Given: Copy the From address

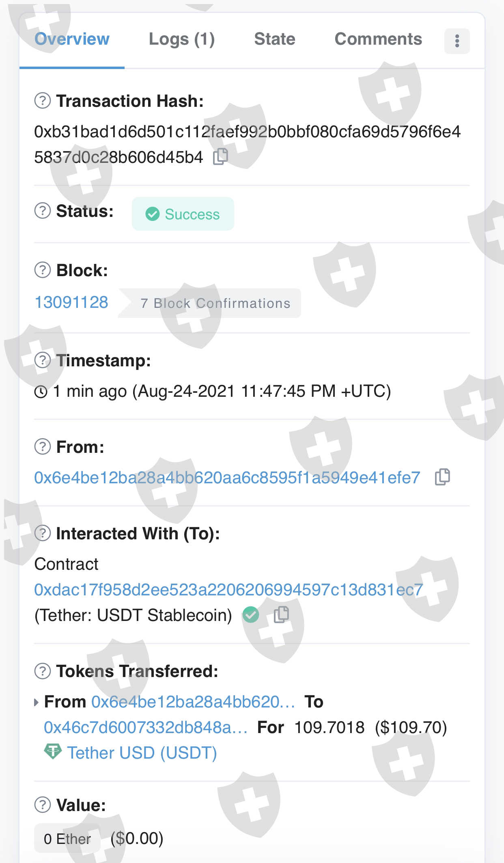Looking at the screenshot, I should click(442, 477).
